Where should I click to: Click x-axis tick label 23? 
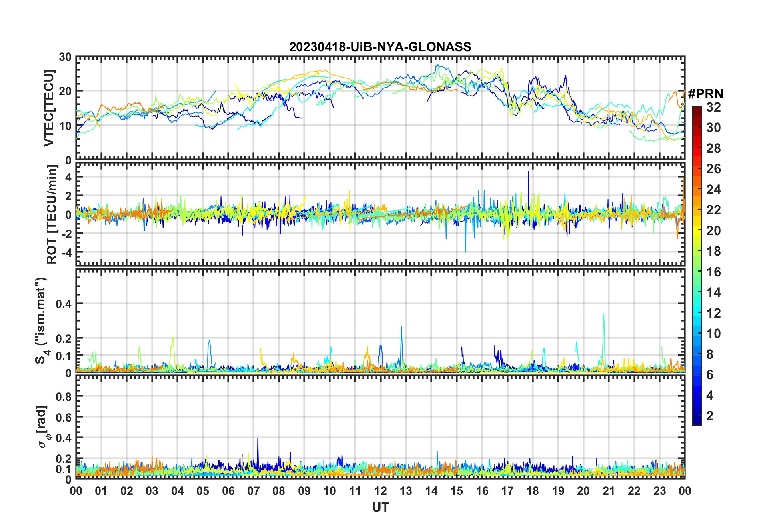pyautogui.click(x=659, y=491)
